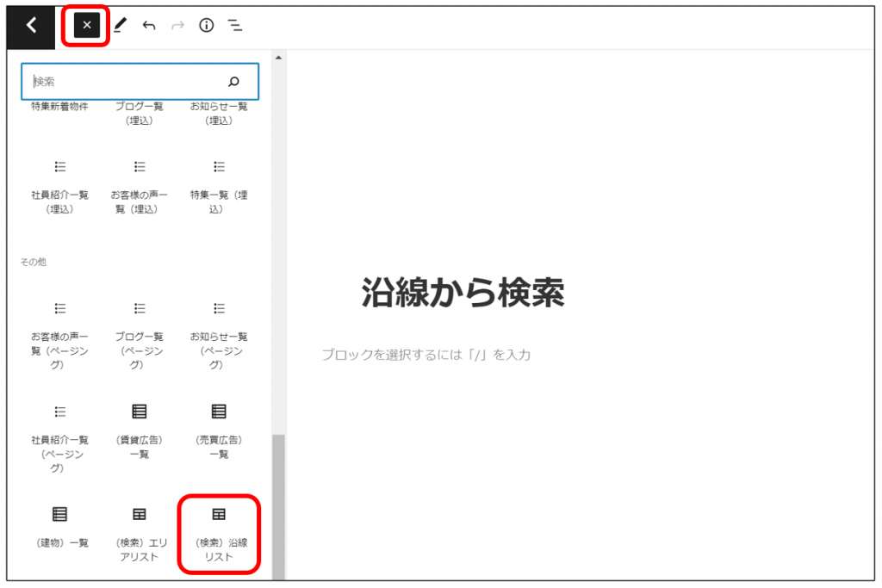Select the pencil edit tool
The image size is (882, 588).
[120, 26]
